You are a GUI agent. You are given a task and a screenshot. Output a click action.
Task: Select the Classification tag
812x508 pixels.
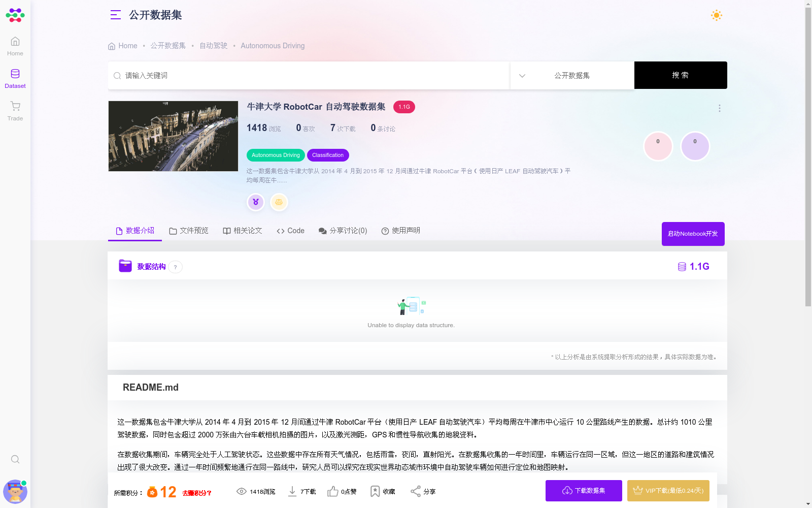[328, 155]
